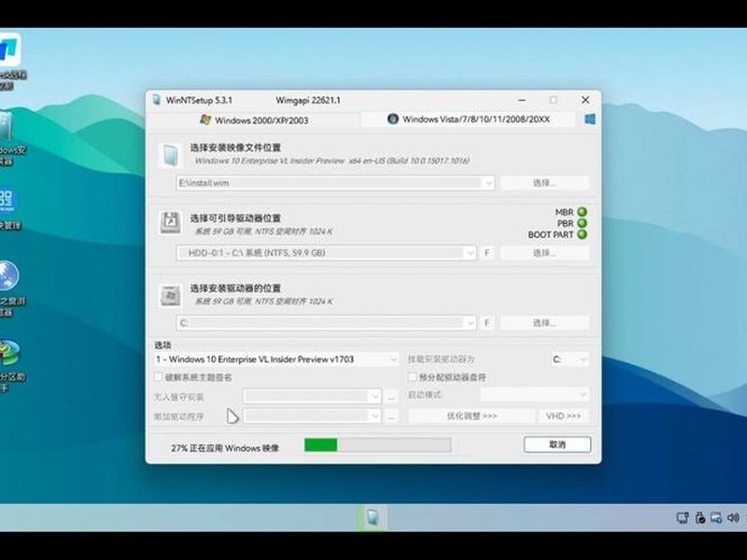Click the installation drive disk icon

[x=170, y=295]
